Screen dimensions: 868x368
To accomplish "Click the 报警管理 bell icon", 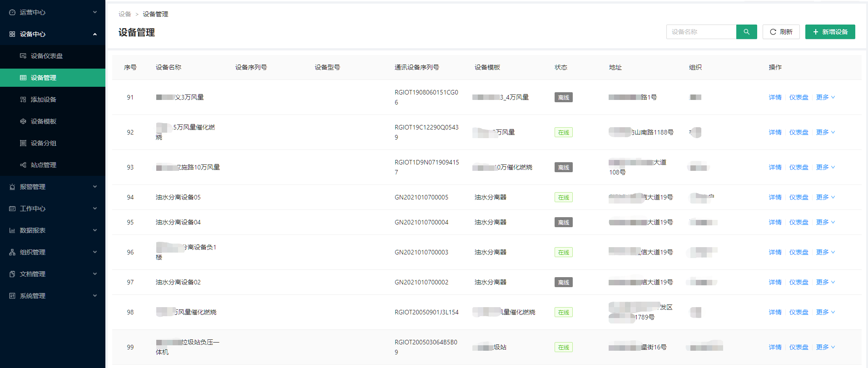I will click(12, 187).
